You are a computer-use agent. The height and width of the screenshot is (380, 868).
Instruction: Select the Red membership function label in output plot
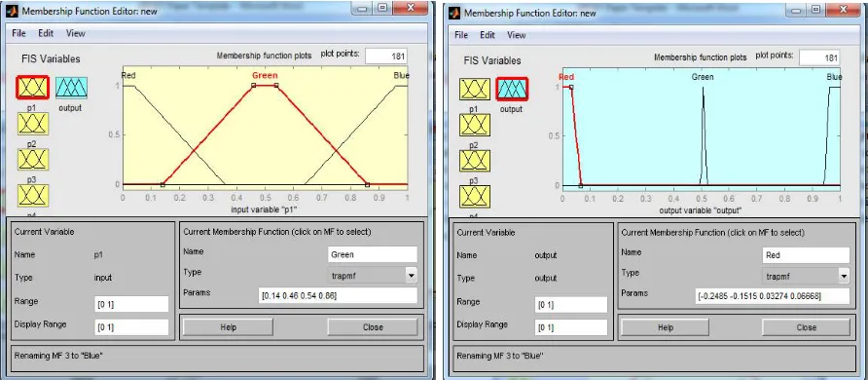(x=567, y=77)
